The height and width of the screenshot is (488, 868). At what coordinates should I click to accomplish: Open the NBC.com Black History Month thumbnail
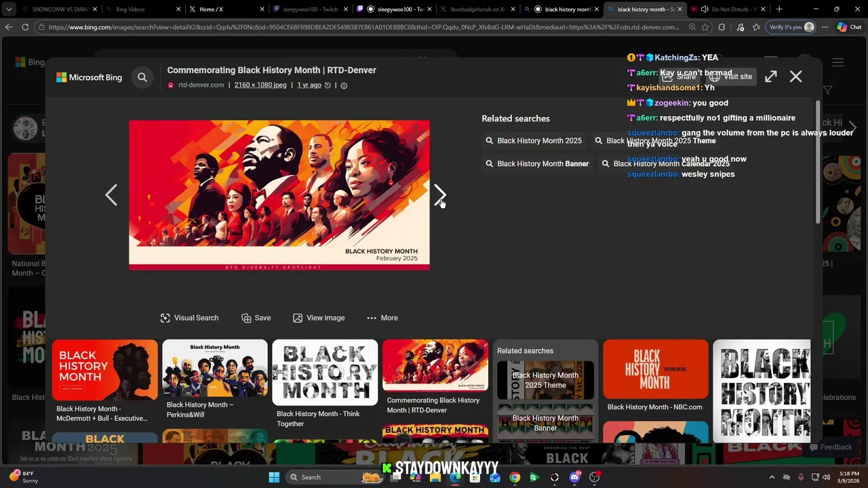[x=656, y=369]
